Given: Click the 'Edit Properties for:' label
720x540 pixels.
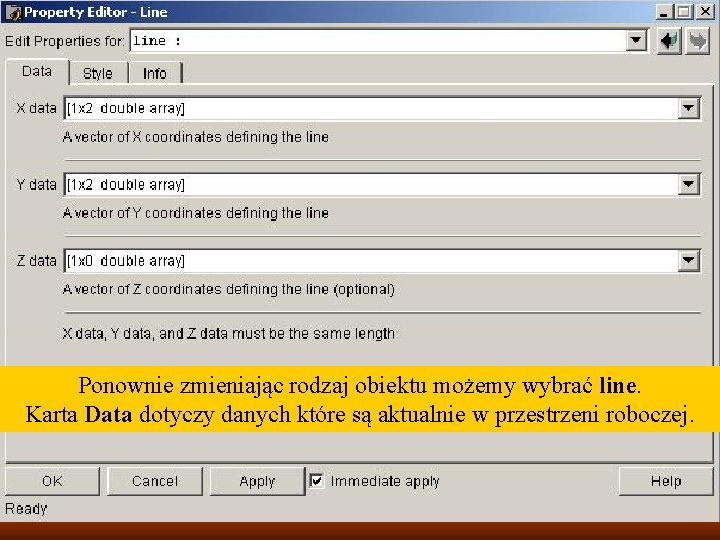Looking at the screenshot, I should (x=65, y=41).
